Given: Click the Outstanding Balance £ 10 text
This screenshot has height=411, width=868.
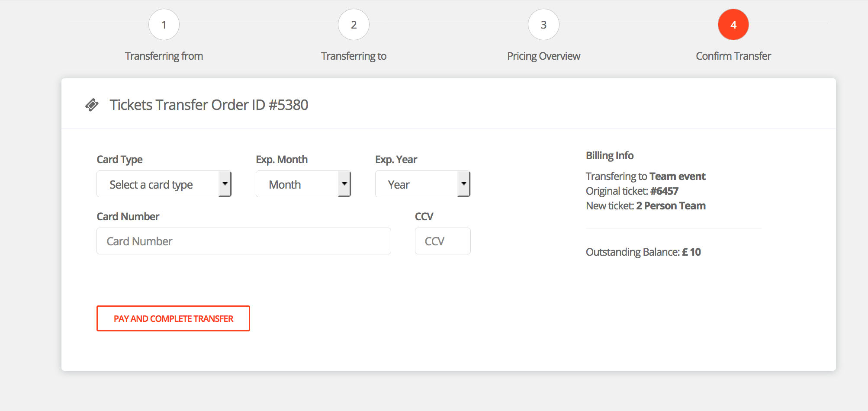Looking at the screenshot, I should (x=643, y=252).
